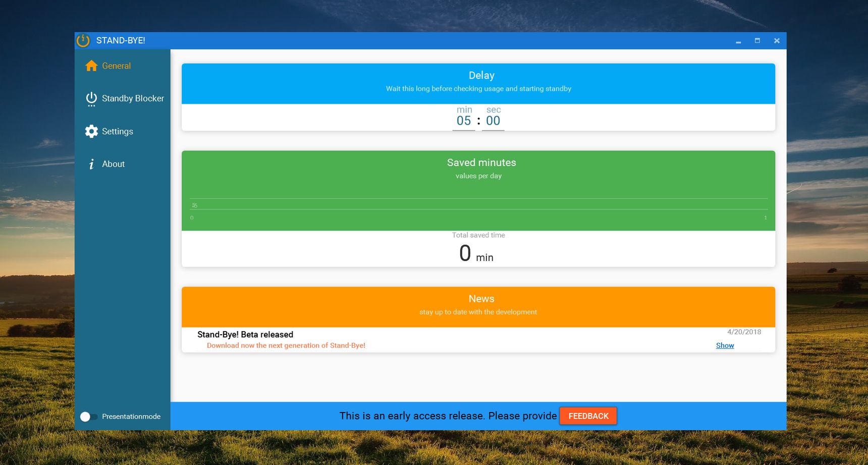
Task: Click the Presentationmode label
Action: 131,417
